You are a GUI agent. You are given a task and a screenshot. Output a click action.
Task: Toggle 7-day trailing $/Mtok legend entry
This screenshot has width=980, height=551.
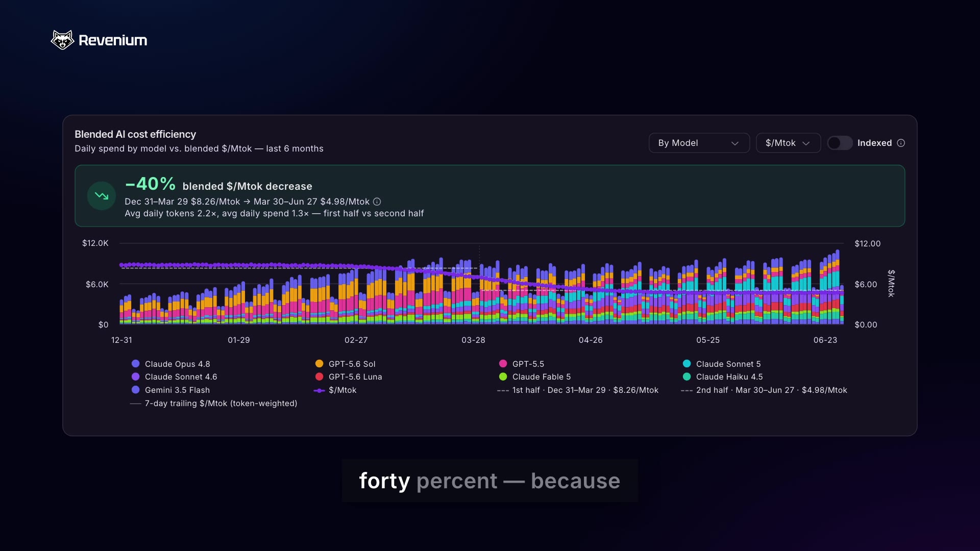coord(214,403)
